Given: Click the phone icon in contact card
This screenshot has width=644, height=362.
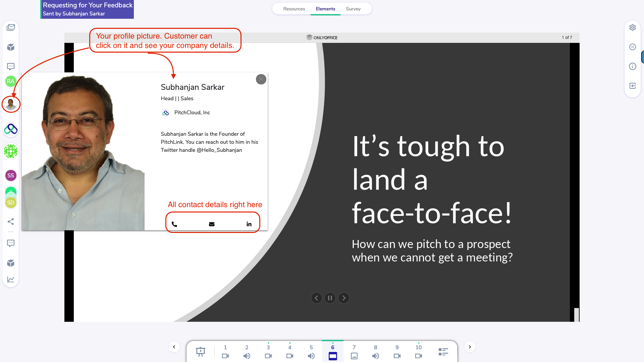Looking at the screenshot, I should coord(174,224).
